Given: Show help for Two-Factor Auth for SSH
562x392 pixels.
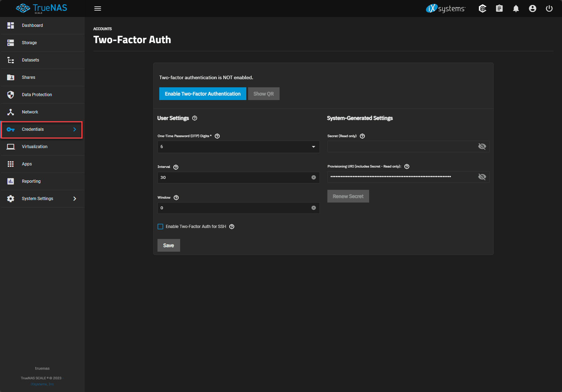Looking at the screenshot, I should point(232,227).
